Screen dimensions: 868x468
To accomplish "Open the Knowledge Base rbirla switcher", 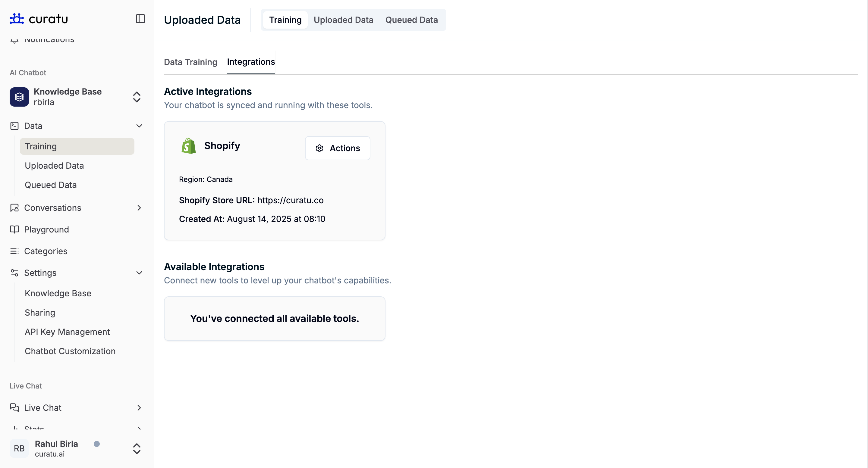I will (x=137, y=97).
